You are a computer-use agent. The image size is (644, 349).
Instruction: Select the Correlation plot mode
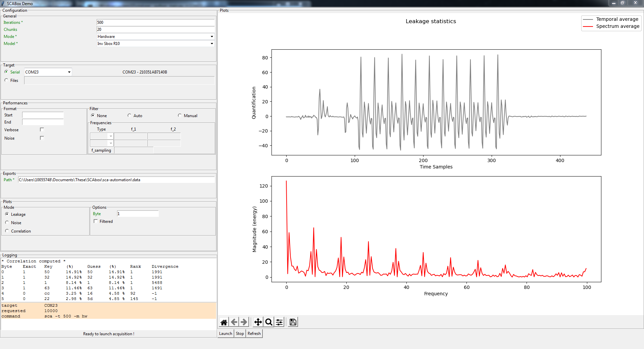coord(7,231)
